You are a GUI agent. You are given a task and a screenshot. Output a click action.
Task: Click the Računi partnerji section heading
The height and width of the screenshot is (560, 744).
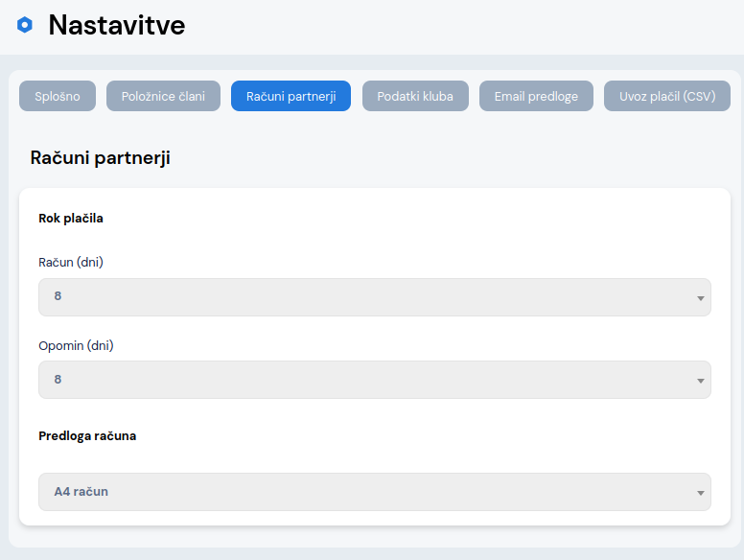click(x=101, y=158)
